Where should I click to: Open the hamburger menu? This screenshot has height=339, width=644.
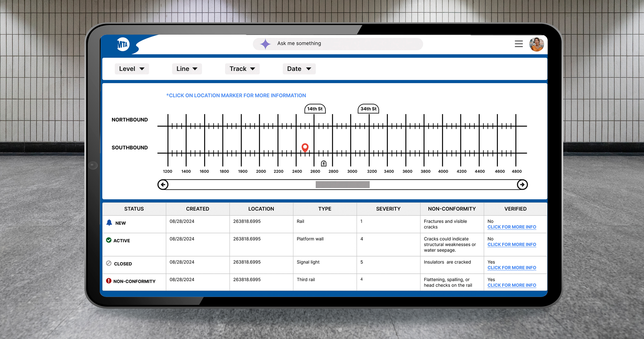click(519, 44)
